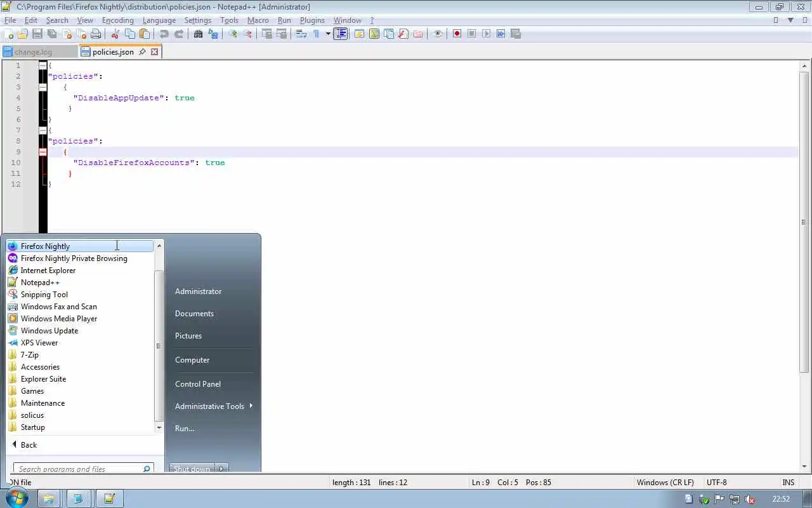Click the Open file toolbar icon
812x508 pixels.
click(22, 34)
